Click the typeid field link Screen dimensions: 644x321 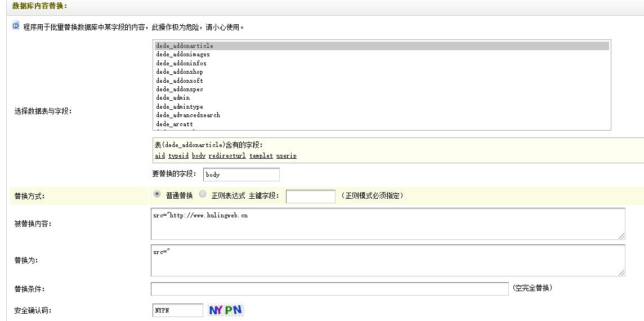[x=178, y=156]
